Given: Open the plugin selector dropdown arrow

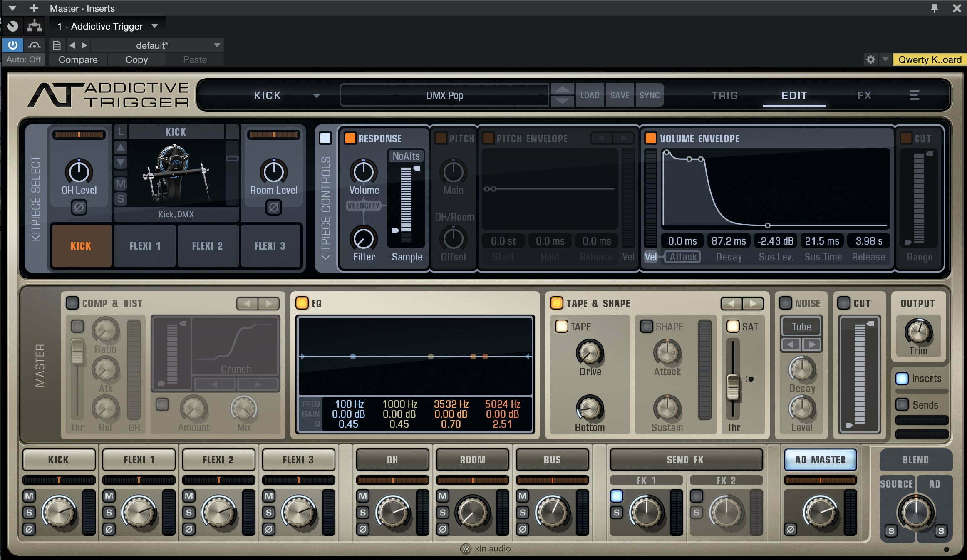Looking at the screenshot, I should (x=155, y=26).
